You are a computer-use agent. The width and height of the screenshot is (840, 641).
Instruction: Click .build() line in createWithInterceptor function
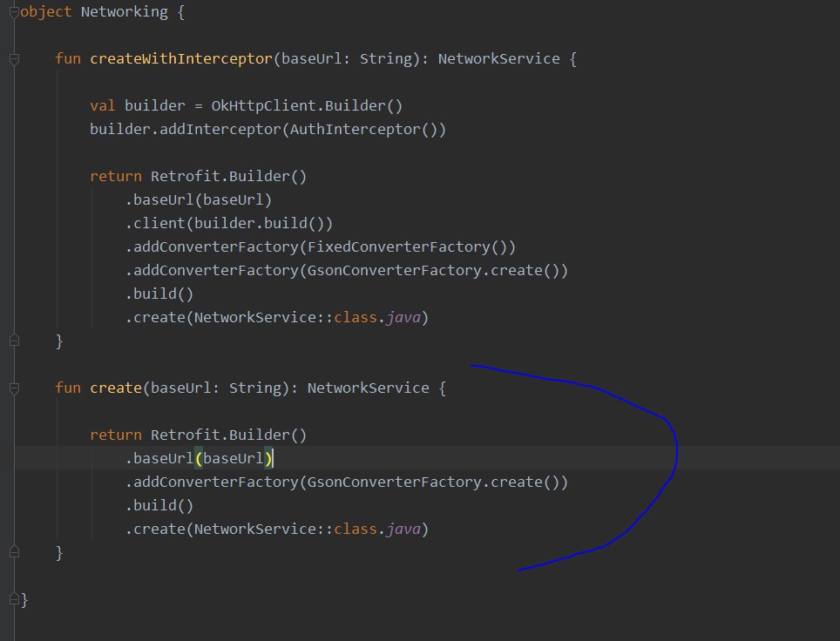[159, 294]
